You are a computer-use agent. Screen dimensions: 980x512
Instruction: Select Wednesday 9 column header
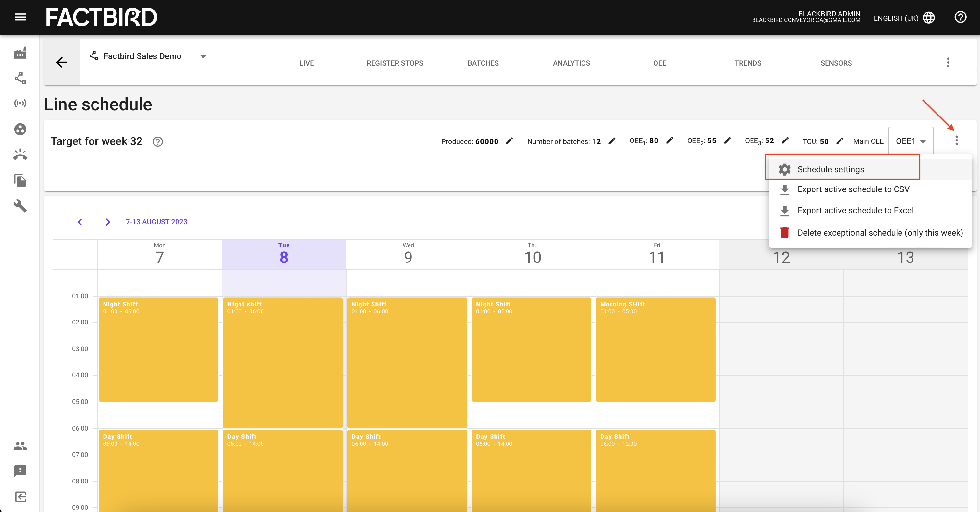tap(408, 254)
